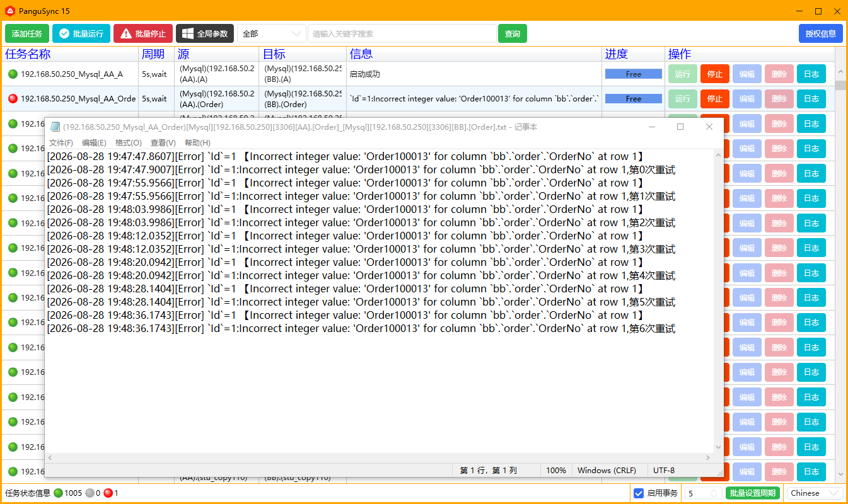Image resolution: width=848 pixels, height=504 pixels.
Task: Open Notepad 格式(O) menu
Action: click(x=129, y=143)
